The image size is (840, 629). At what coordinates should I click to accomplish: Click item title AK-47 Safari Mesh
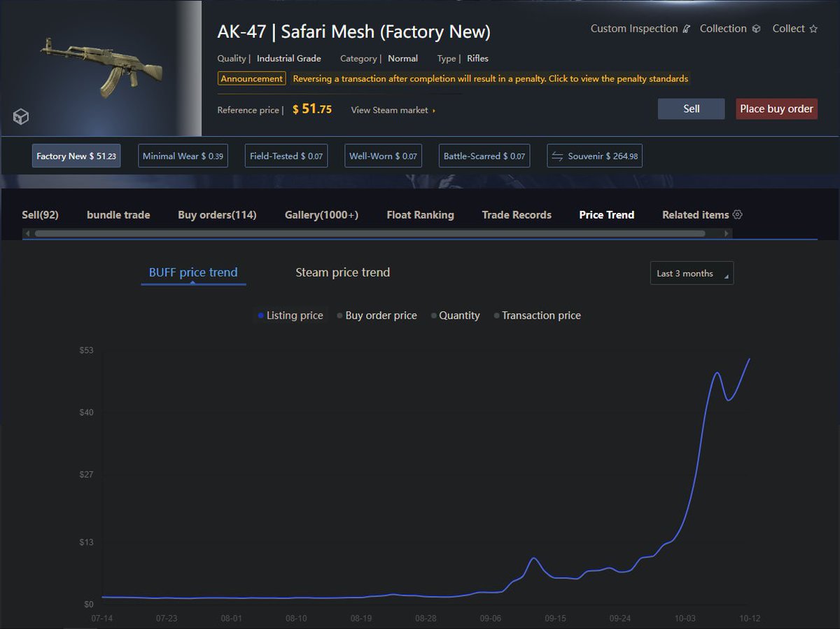[x=354, y=32]
